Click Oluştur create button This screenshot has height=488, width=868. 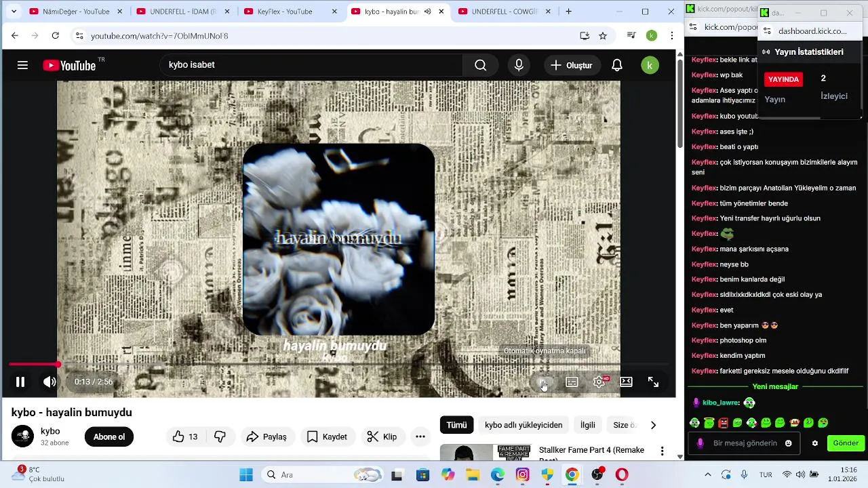[572, 65]
